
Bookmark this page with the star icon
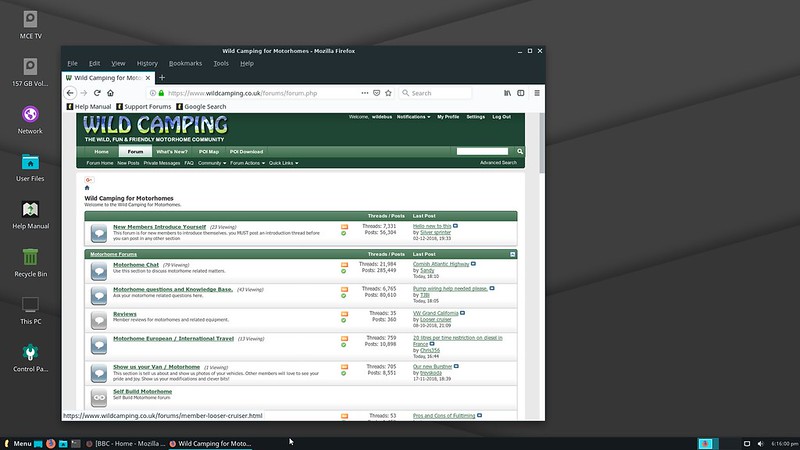tap(389, 93)
